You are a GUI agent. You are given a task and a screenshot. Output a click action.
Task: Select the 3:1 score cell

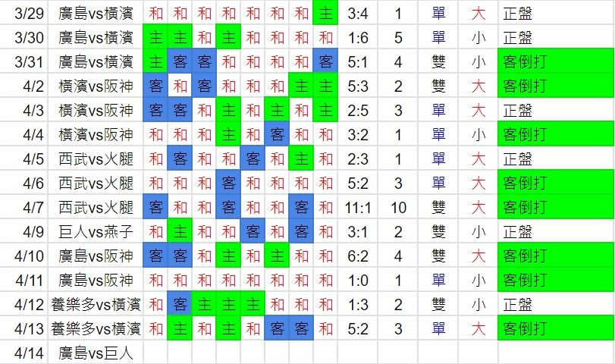[358, 232]
